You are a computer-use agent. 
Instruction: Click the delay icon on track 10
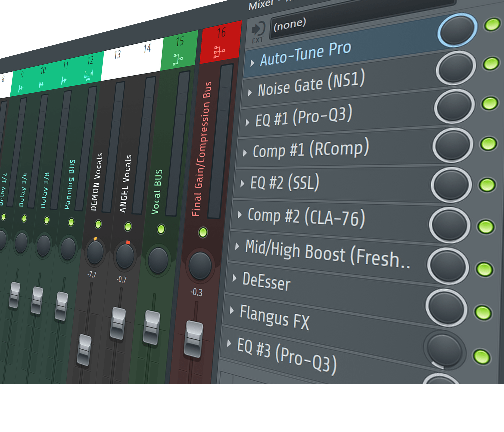[x=41, y=85]
